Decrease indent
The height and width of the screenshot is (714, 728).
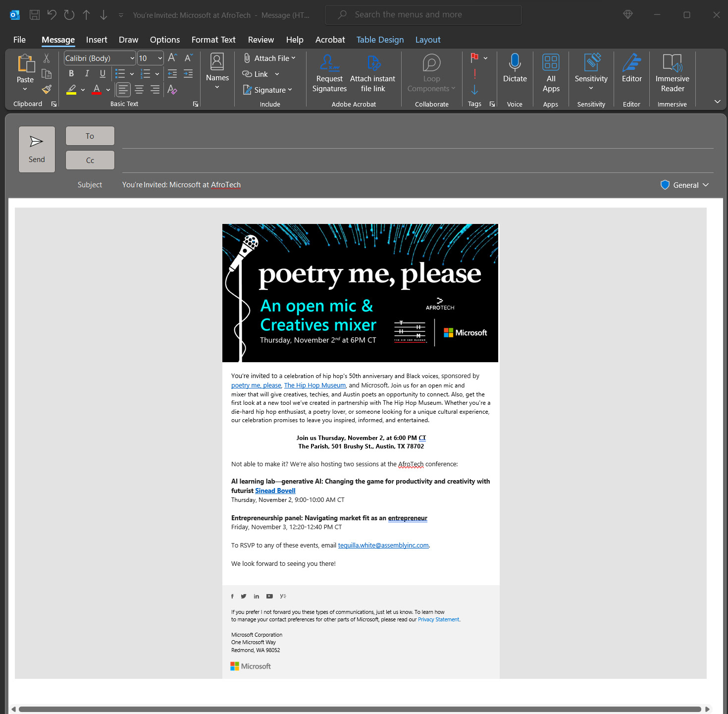pos(172,74)
